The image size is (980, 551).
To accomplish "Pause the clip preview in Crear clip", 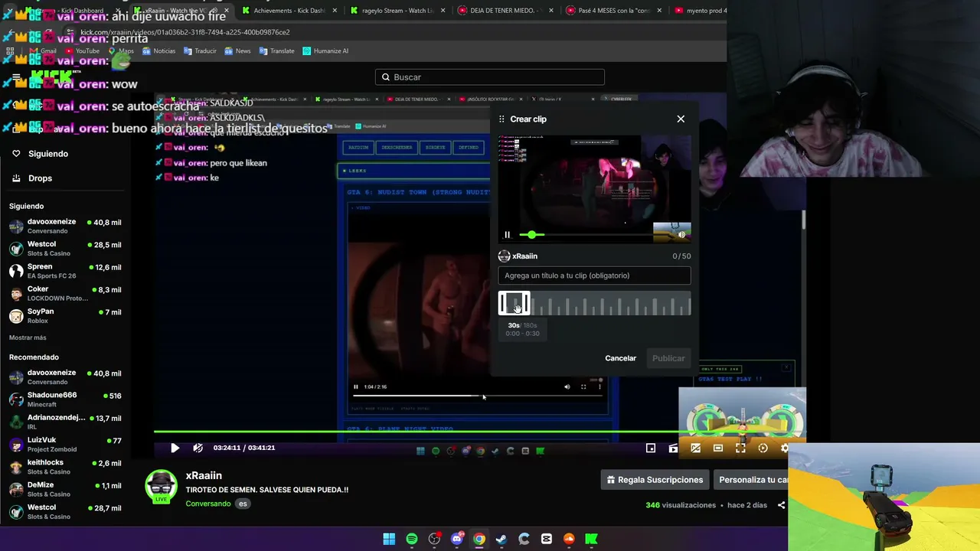I will pos(507,235).
